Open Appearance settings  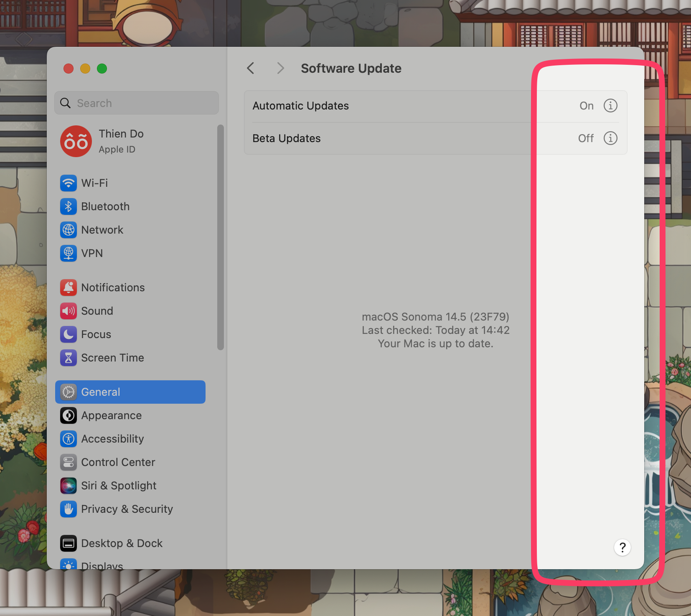coord(130,415)
